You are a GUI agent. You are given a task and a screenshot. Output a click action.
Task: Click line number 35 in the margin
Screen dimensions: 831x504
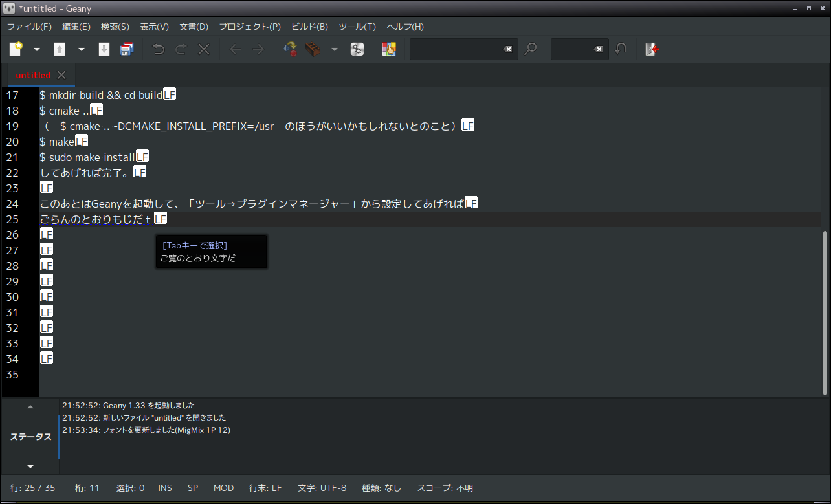12,375
